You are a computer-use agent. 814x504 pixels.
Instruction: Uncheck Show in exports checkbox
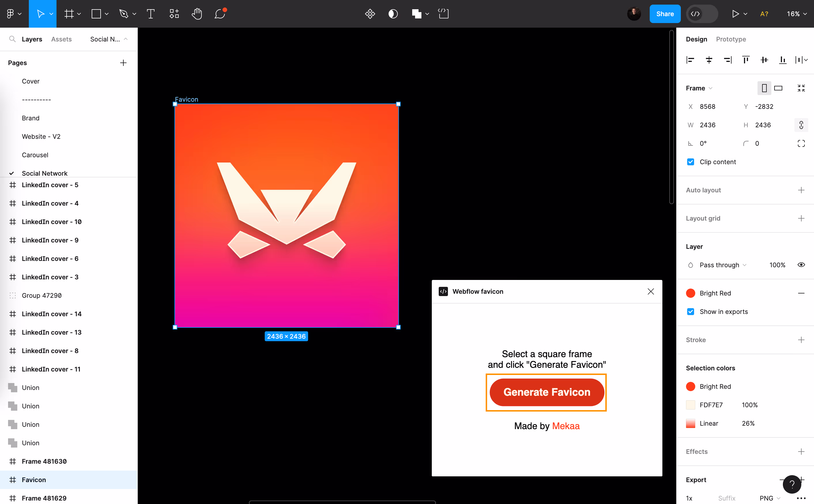[x=691, y=311]
